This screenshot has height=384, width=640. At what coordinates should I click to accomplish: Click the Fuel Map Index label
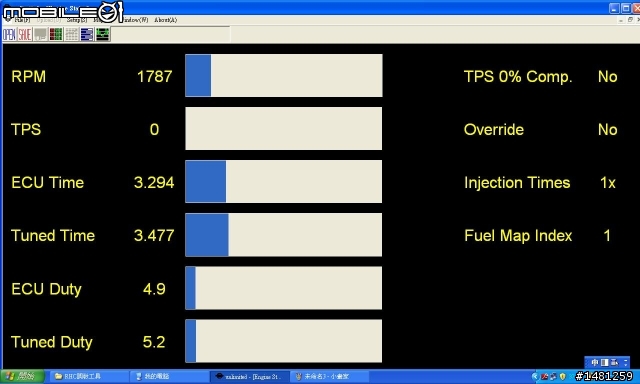(518, 236)
